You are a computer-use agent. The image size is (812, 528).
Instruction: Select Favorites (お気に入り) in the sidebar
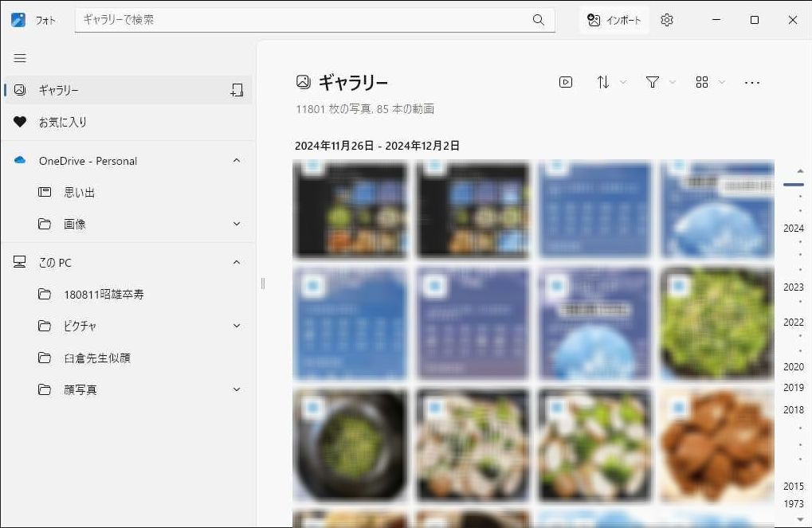click(x=63, y=122)
